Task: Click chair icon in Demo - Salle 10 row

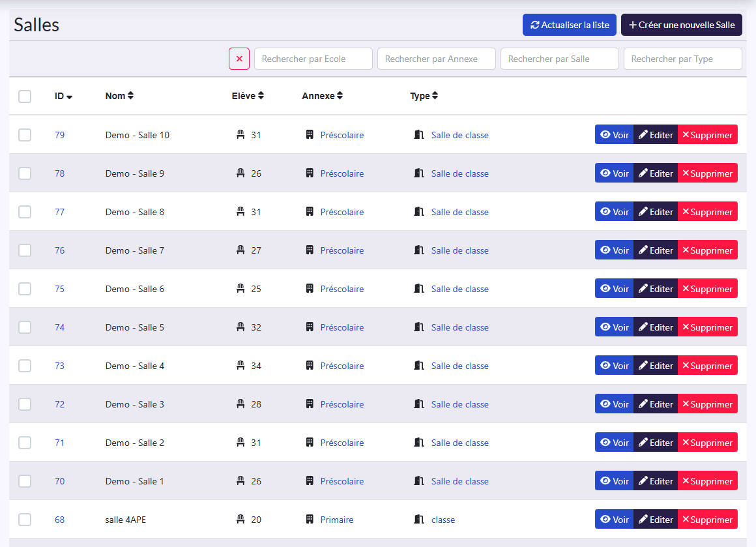Action: [240, 134]
